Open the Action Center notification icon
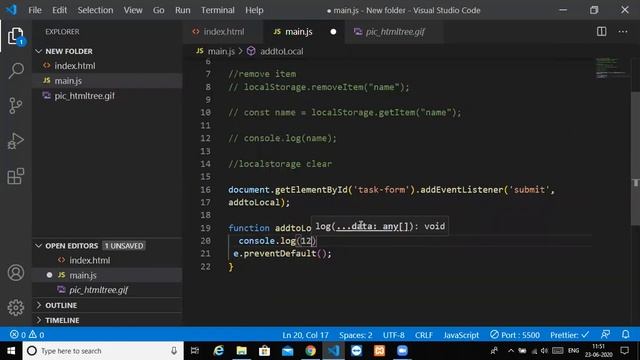This screenshot has width=640, height=360. (x=624, y=351)
